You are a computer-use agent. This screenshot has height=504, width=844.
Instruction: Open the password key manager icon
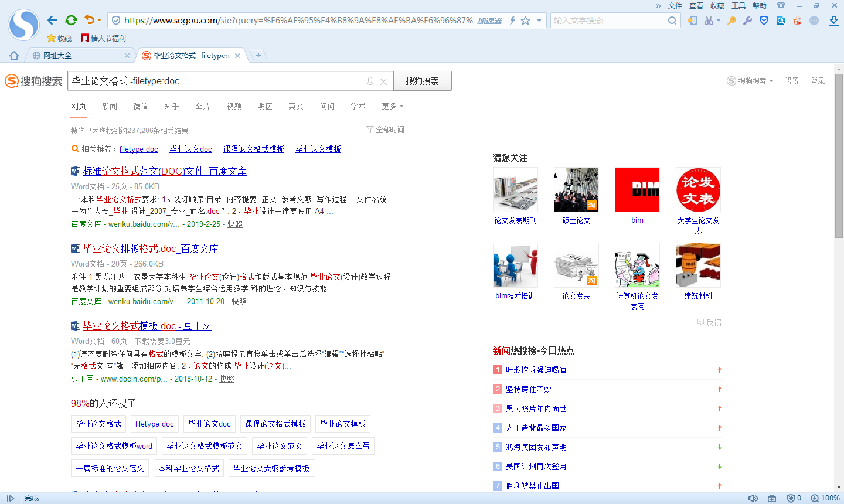(731, 21)
